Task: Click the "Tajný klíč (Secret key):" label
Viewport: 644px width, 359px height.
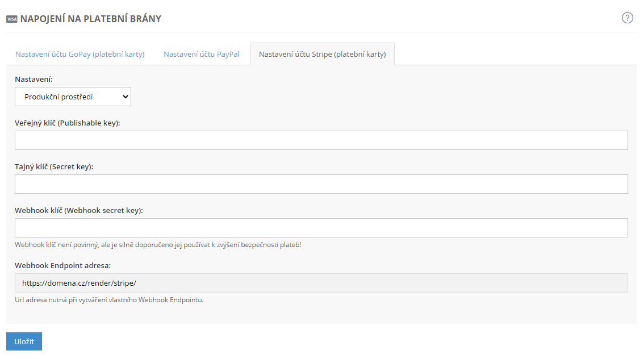Action: (x=54, y=166)
